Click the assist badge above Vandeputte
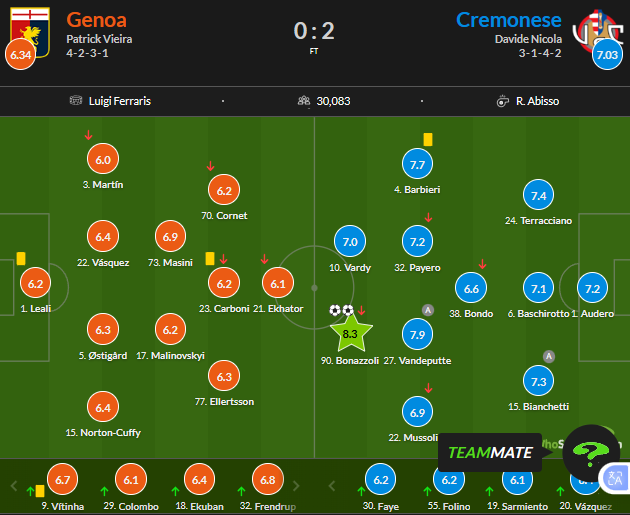This screenshot has width=630, height=515. point(428,309)
